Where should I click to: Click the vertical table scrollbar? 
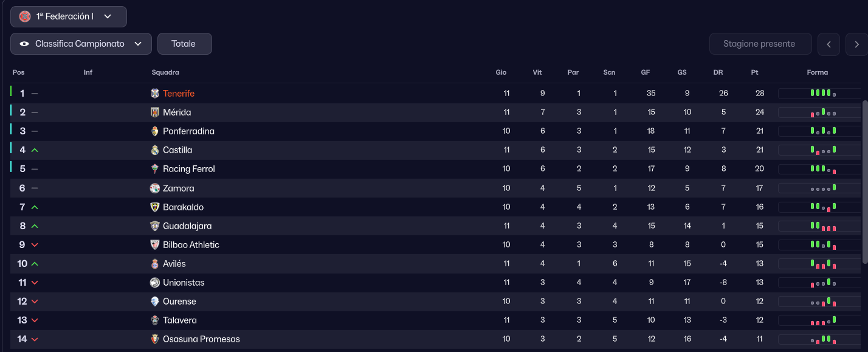pos(865,182)
